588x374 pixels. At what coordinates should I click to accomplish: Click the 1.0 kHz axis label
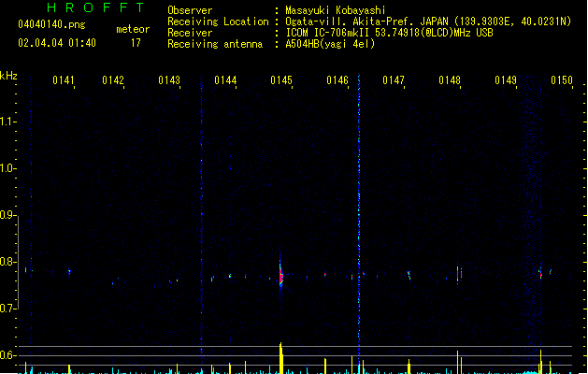tap(7, 168)
